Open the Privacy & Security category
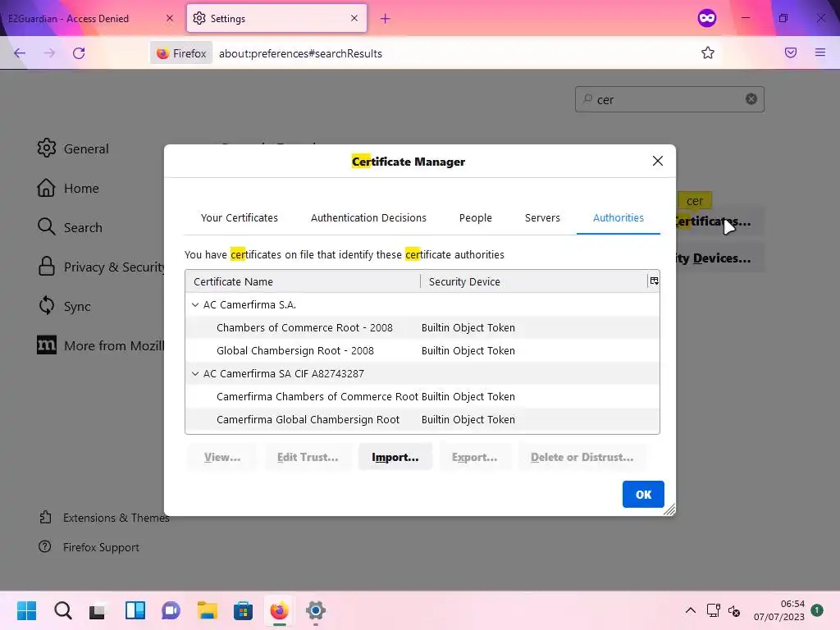Image resolution: width=840 pixels, height=630 pixels. click(100, 267)
